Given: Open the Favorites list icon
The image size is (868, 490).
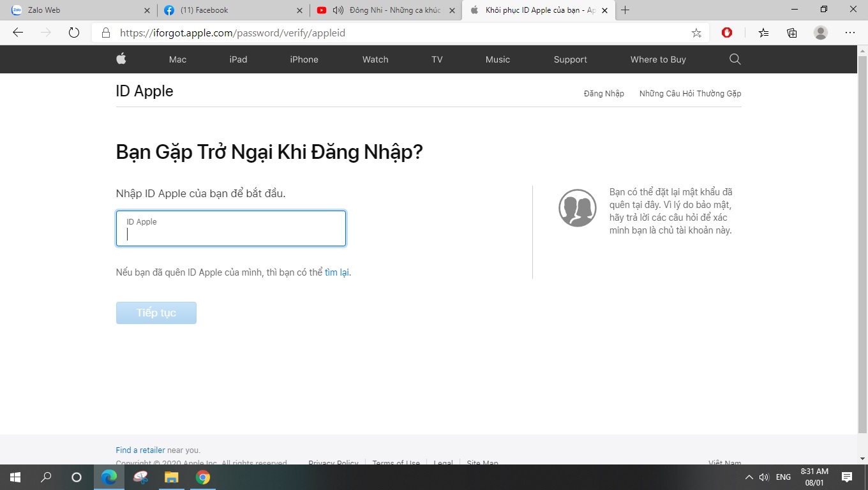Looking at the screenshot, I should 763,33.
